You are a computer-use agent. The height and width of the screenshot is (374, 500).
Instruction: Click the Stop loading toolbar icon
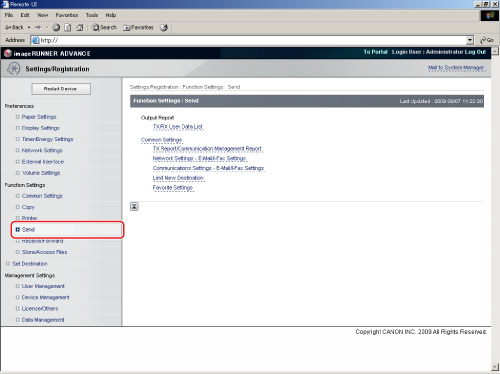click(56, 27)
